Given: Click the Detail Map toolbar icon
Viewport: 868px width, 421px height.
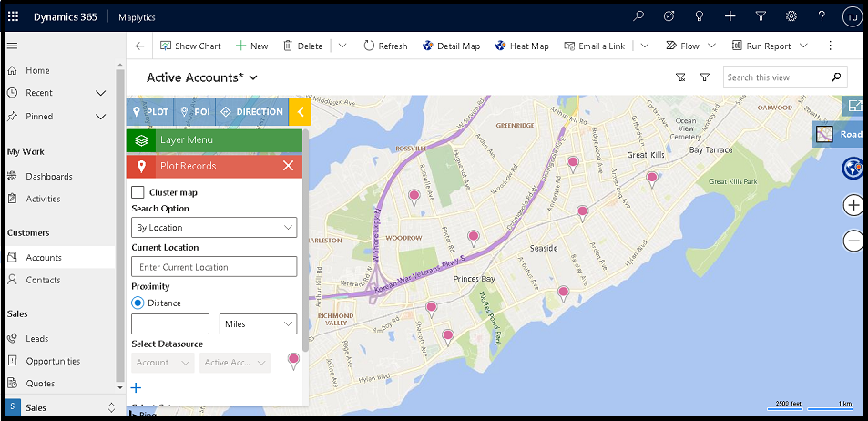Looking at the screenshot, I should (x=428, y=46).
